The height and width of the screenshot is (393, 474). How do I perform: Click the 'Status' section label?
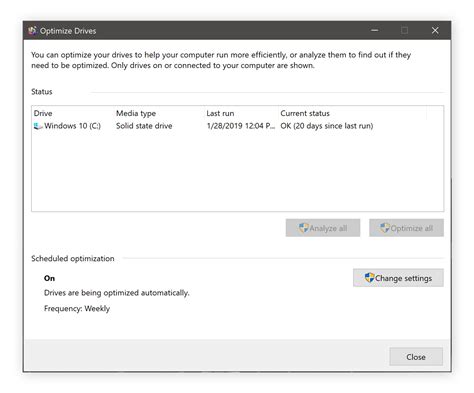42,92
